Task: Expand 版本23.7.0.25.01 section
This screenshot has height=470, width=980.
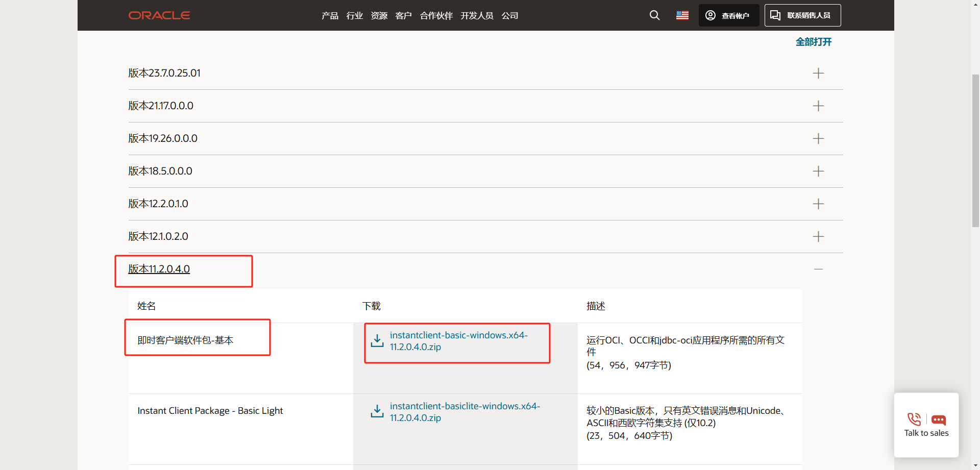Action: (818, 73)
